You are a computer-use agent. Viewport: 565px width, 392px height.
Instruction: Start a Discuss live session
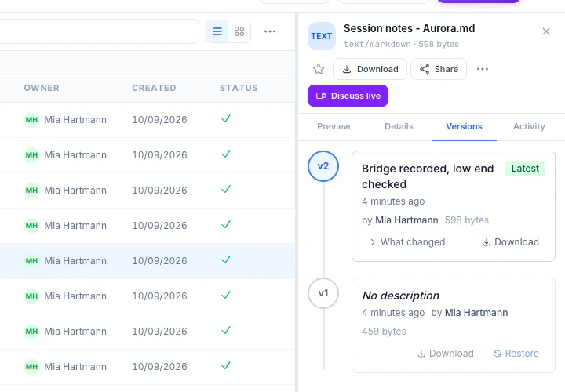348,96
